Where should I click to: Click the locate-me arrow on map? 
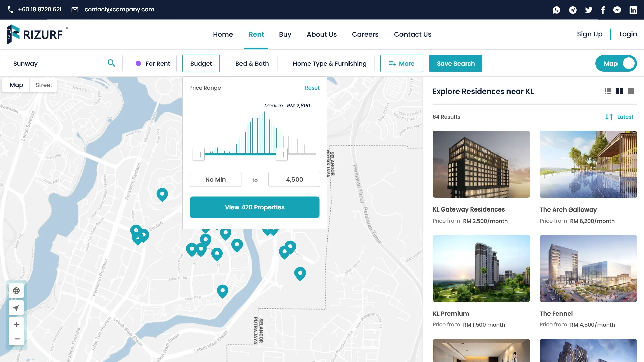coord(16,308)
